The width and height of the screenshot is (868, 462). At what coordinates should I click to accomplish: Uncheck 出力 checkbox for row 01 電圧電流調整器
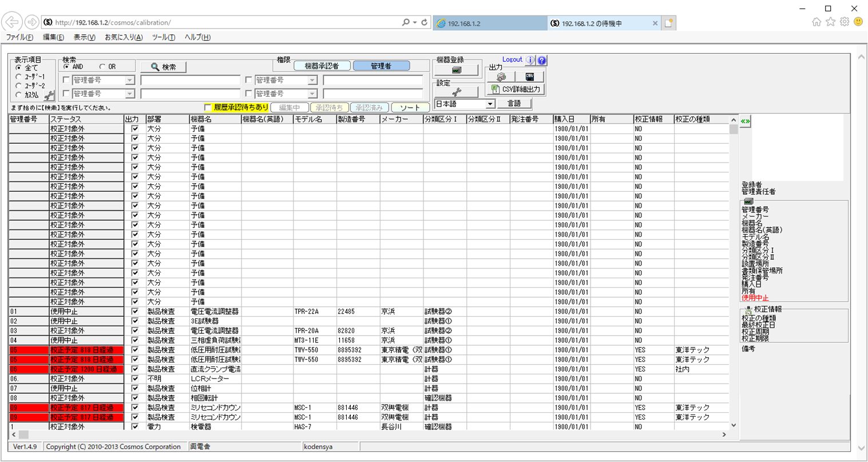pos(135,311)
